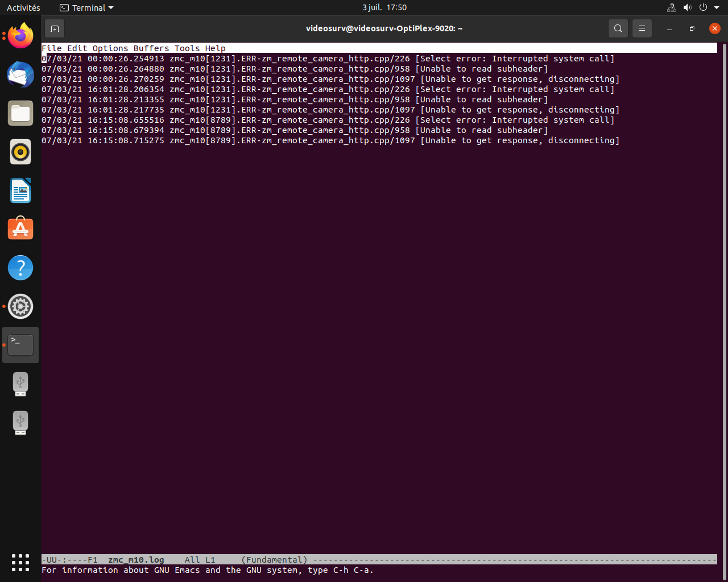The width and height of the screenshot is (728, 582).
Task: Open a new terminal tab
Action: [x=55, y=28]
